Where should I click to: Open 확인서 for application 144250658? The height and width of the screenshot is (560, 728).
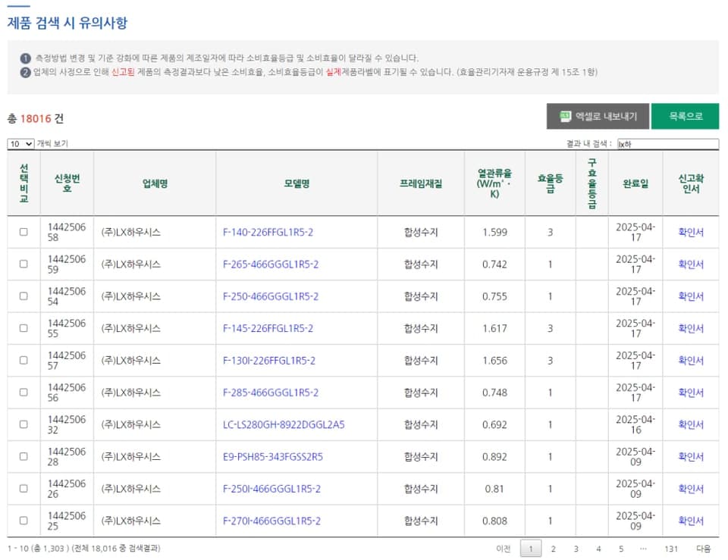[x=690, y=232]
